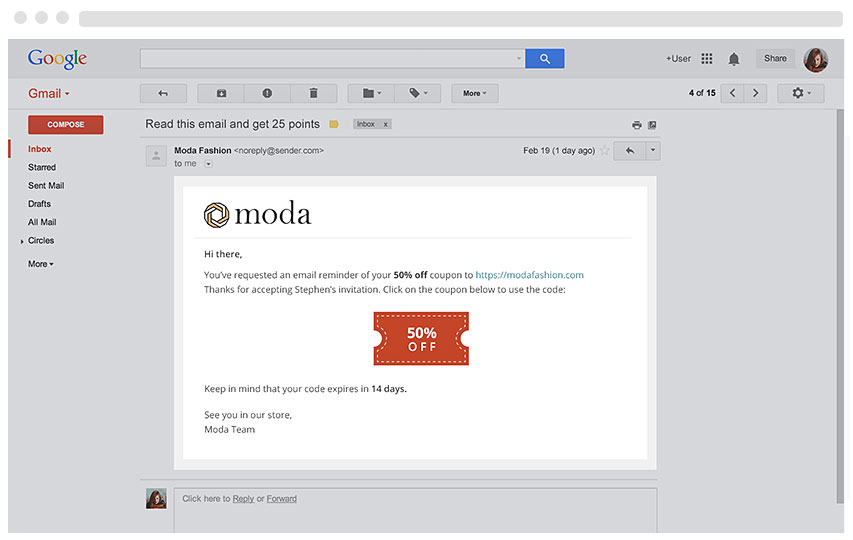The width and height of the screenshot is (853, 540).
Task: Open Starred folder
Action: point(42,167)
